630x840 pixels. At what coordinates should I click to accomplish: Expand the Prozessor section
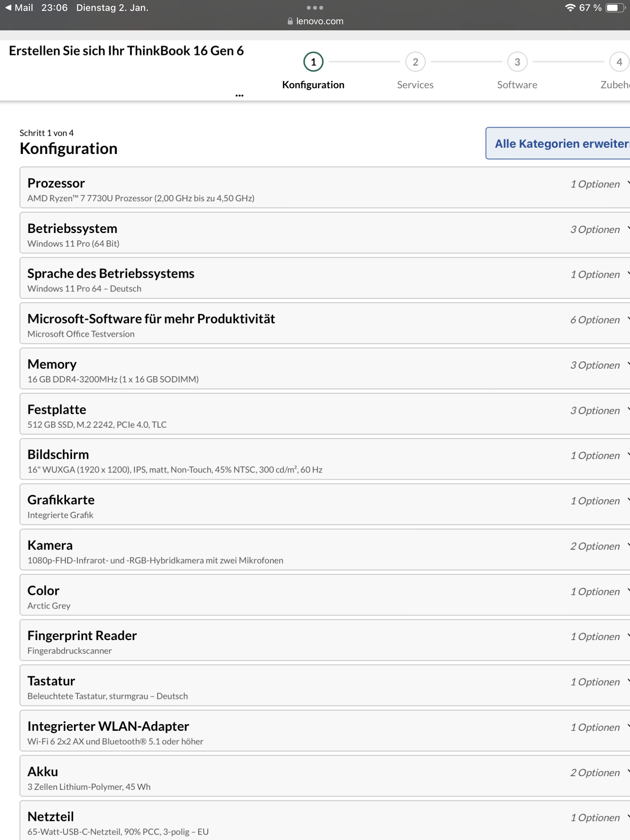click(x=325, y=188)
